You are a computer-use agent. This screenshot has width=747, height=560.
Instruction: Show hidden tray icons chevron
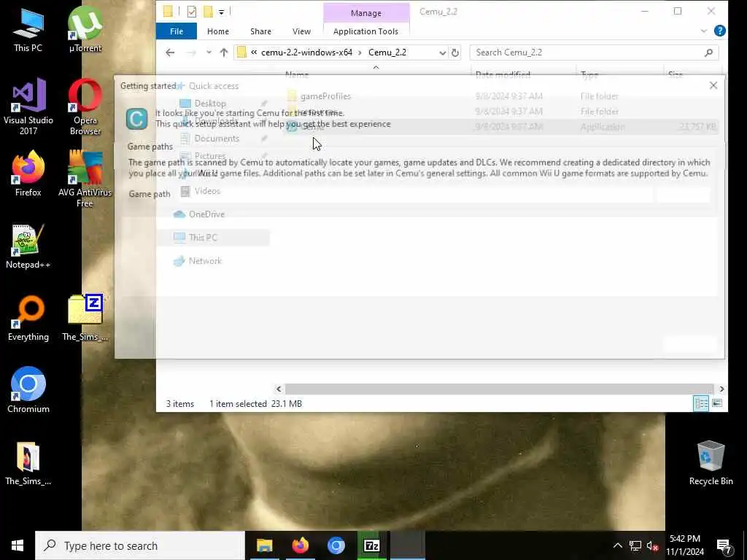click(617, 545)
